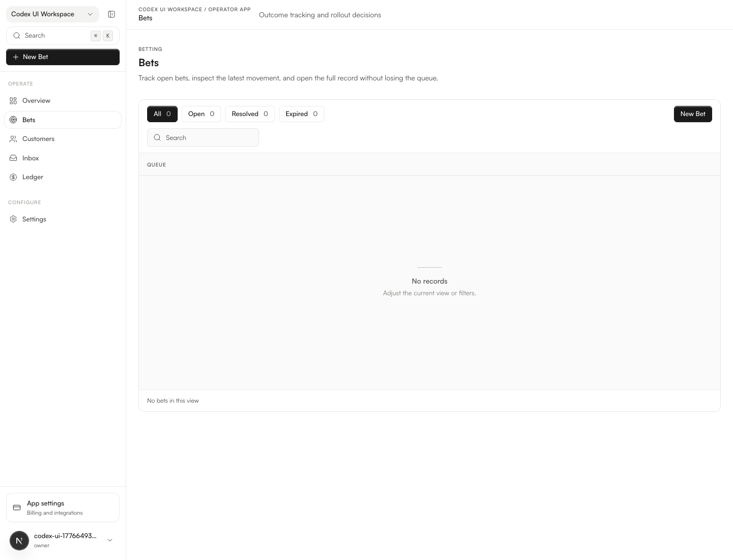Click the Overview grid icon
The width and height of the screenshot is (733, 560).
(13, 101)
